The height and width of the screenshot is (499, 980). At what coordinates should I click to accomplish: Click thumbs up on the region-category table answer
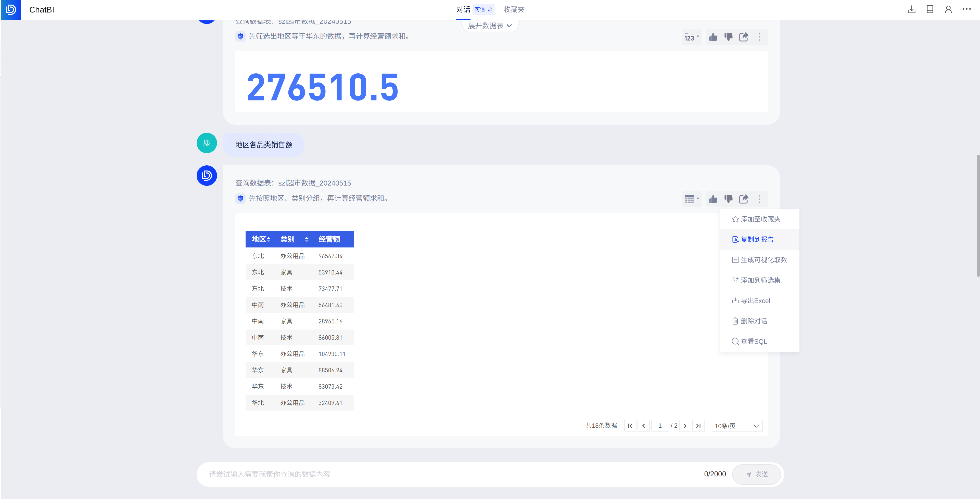(713, 199)
